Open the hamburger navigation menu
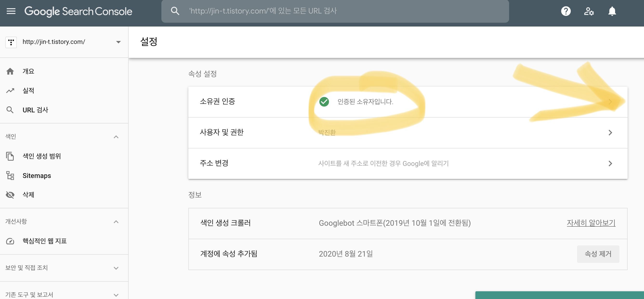The image size is (644, 299). tap(11, 11)
